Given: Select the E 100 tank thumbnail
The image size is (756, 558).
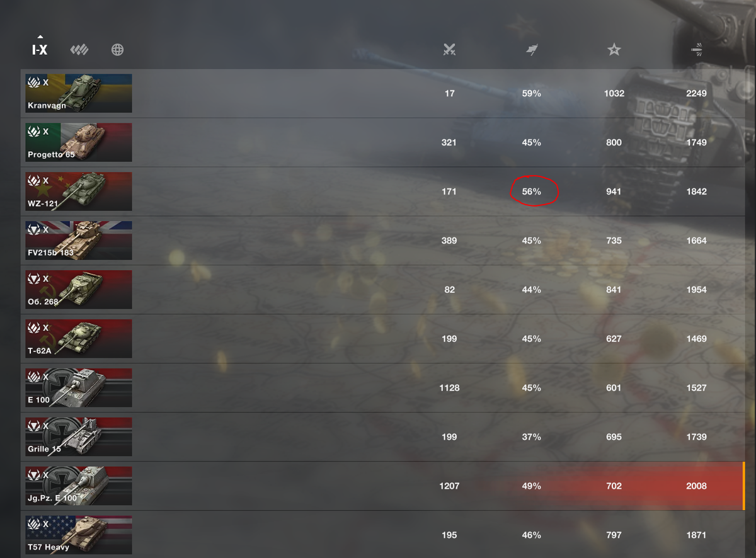Looking at the screenshot, I should coord(79,388).
